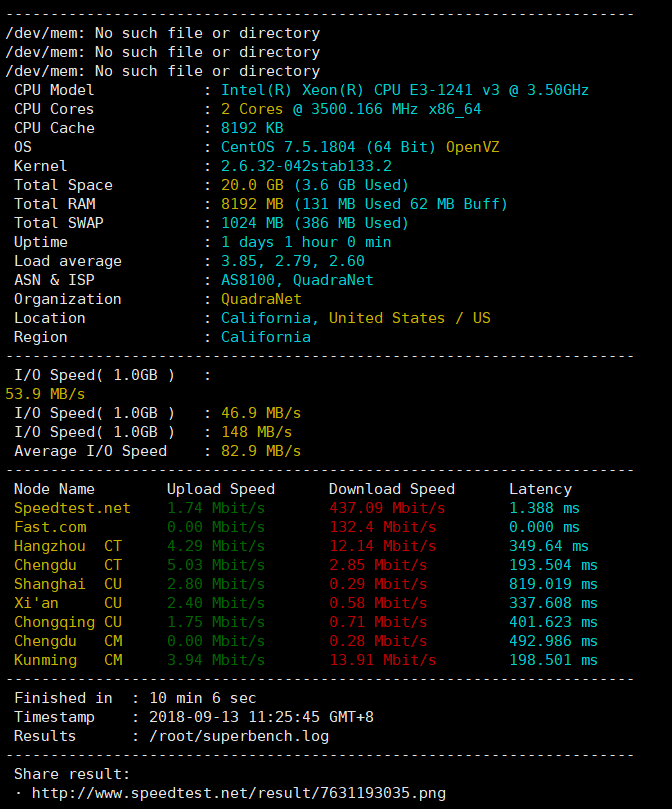Viewport: 672px width, 809px height.
Task: Click the Average I/O Speed 82.9 MB/s value
Action: 261,451
